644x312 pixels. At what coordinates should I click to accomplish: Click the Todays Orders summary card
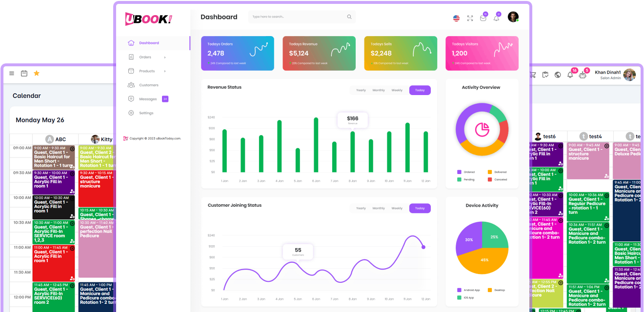click(238, 53)
